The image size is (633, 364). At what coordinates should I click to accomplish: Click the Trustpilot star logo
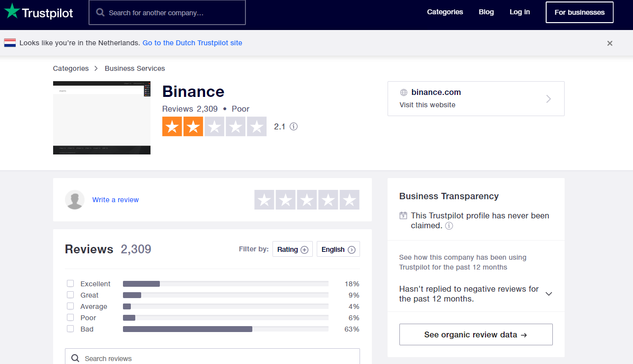(x=12, y=11)
